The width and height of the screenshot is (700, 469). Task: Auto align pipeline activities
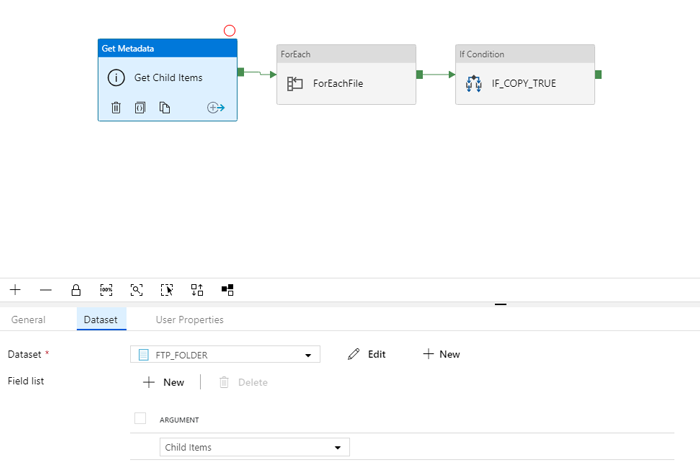tap(197, 290)
